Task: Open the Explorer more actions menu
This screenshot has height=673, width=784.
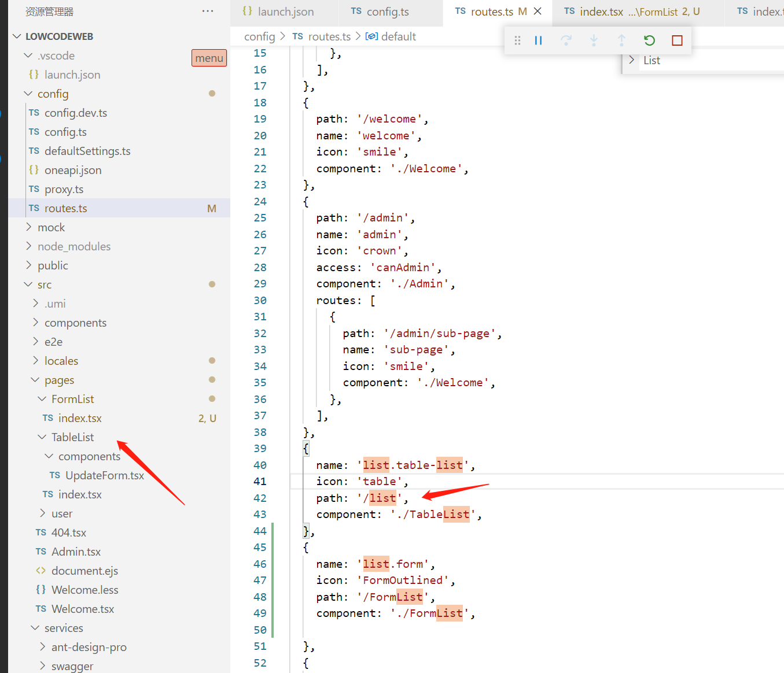Action: [x=207, y=11]
